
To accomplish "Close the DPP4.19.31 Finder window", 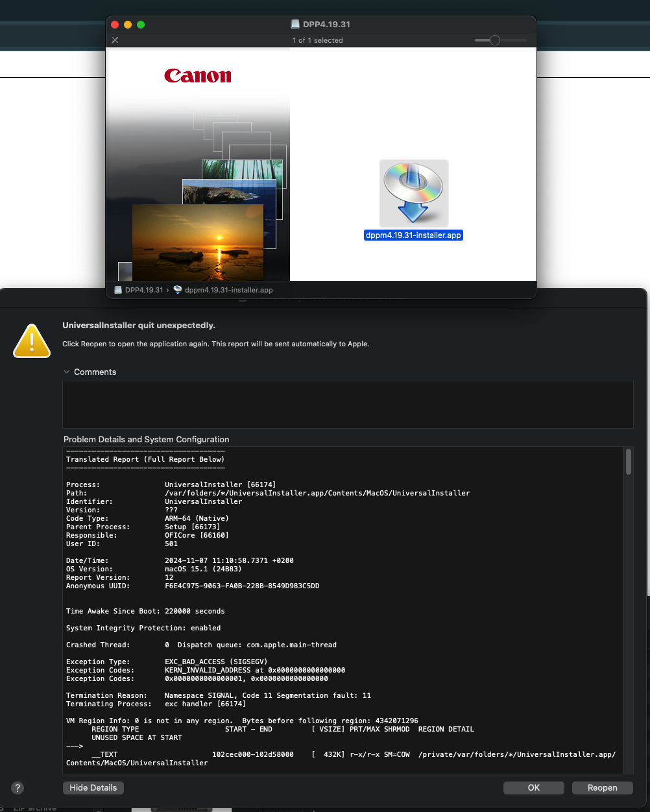I will pyautogui.click(x=115, y=25).
